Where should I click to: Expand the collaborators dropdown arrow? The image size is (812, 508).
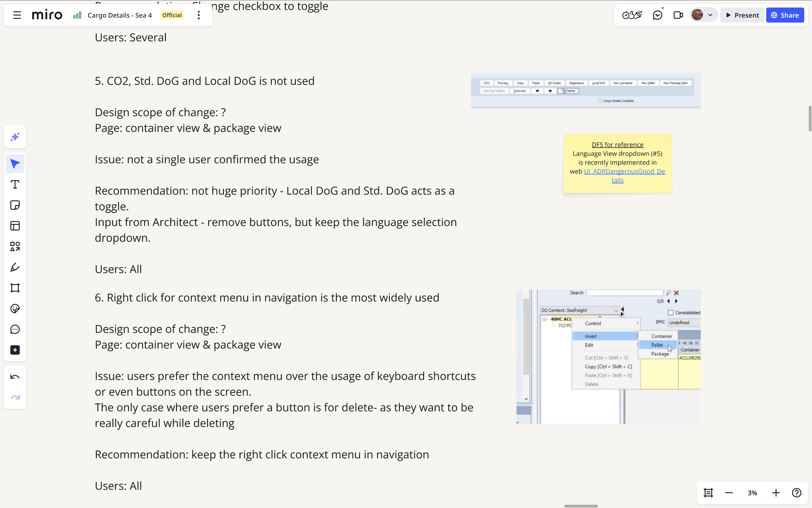710,15
